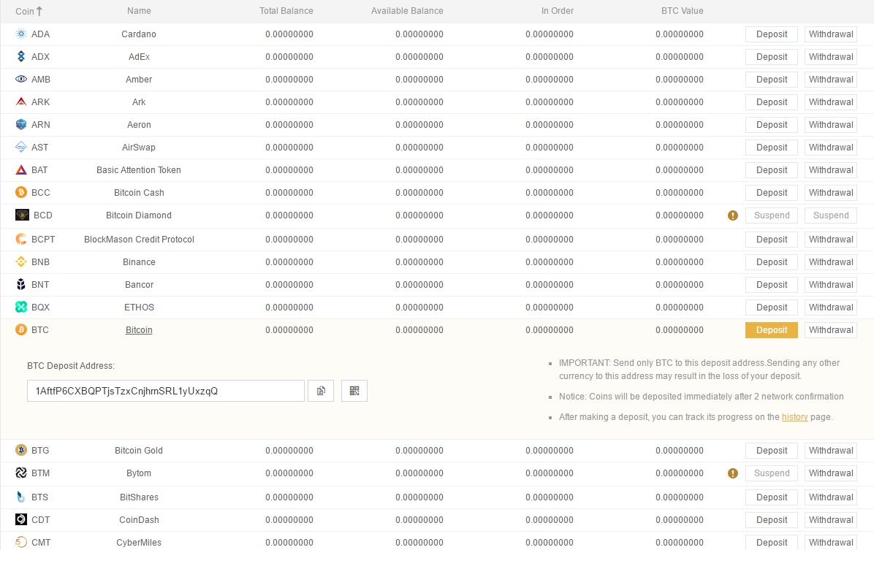This screenshot has height=588, width=874.
Task: Click Withdrawal for Bitcoin BTC
Action: point(831,330)
